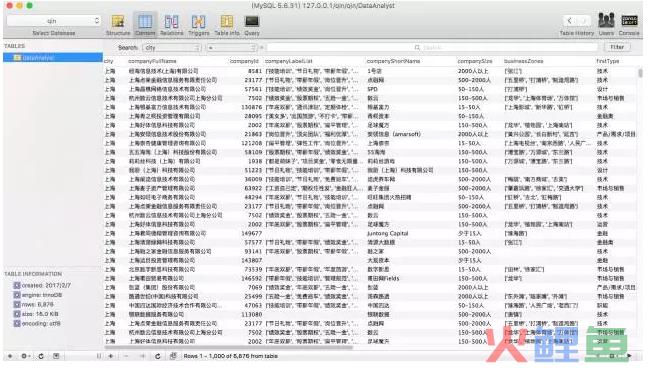Reload the table content
This screenshot has width=653, height=368.
pyautogui.click(x=157, y=356)
